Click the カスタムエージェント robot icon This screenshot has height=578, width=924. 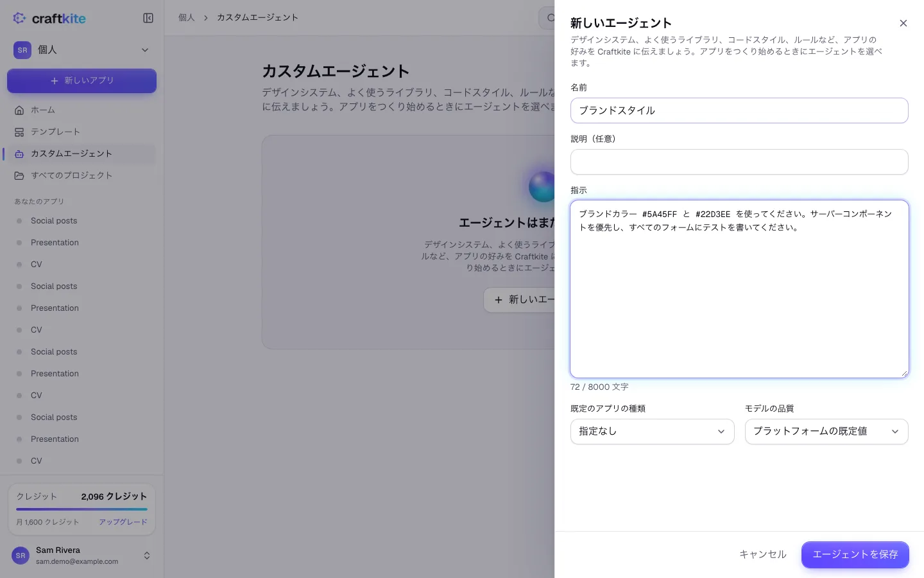19,153
